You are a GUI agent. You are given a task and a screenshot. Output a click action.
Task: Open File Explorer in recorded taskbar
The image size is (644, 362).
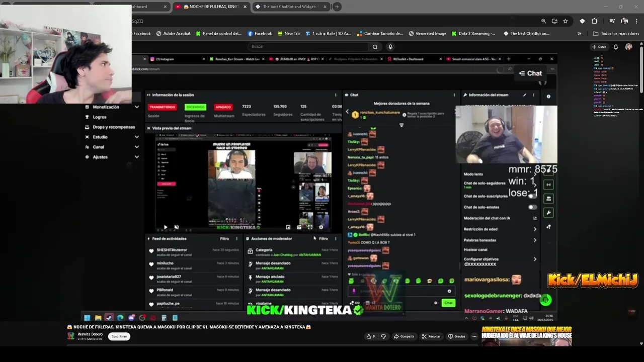[x=98, y=318]
